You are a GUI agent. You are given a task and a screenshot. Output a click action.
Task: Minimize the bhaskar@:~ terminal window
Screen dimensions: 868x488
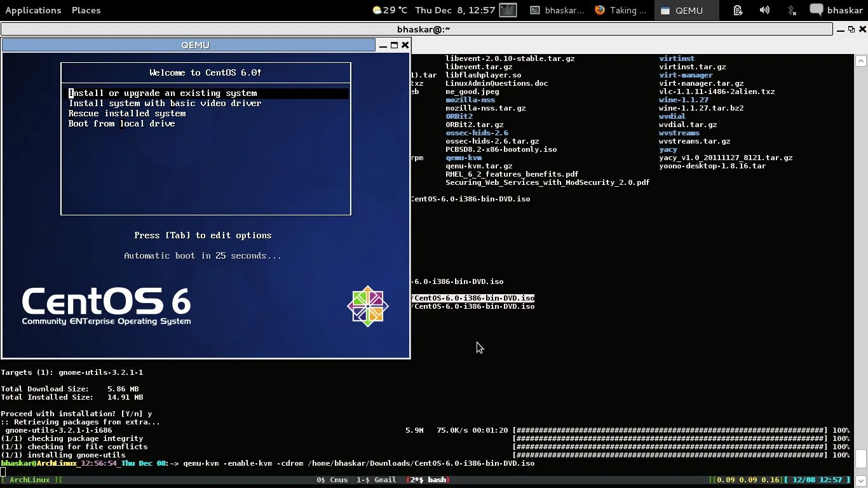coord(840,29)
